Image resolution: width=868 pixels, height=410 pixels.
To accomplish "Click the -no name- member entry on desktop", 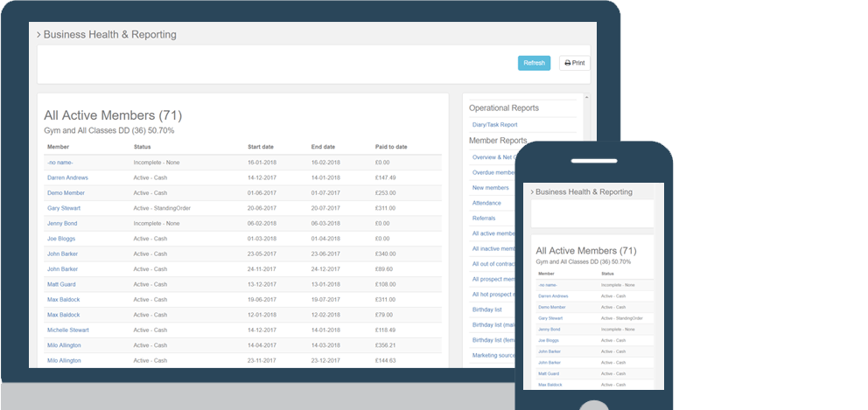I will (x=60, y=163).
